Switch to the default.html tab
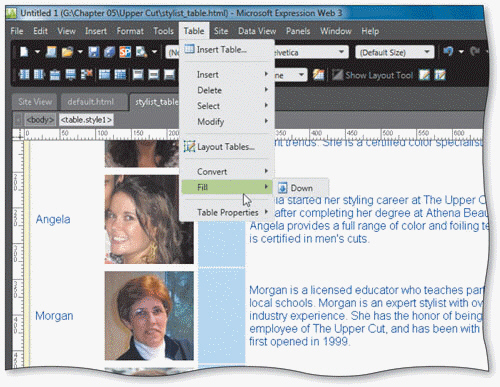 [x=93, y=102]
